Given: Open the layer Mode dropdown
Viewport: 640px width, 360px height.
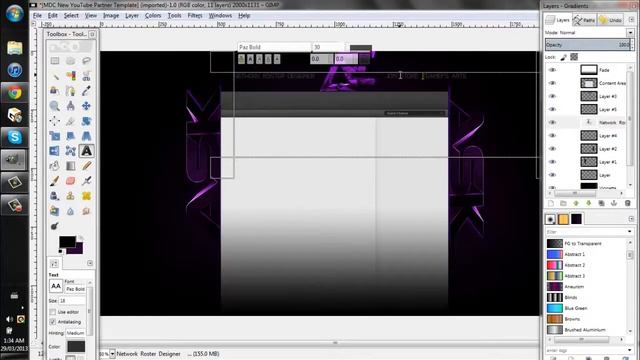Looking at the screenshot, I should coord(631,32).
